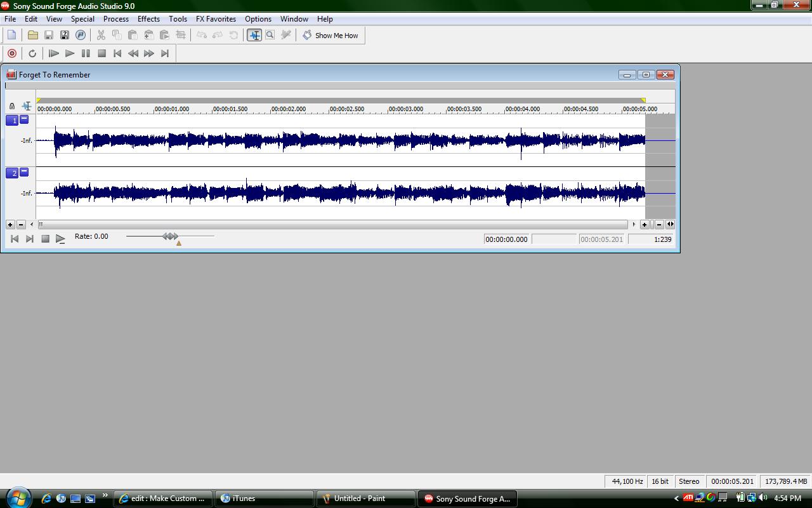This screenshot has width=812, height=508.
Task: Click the Undo toolbar icon
Action: point(202,36)
